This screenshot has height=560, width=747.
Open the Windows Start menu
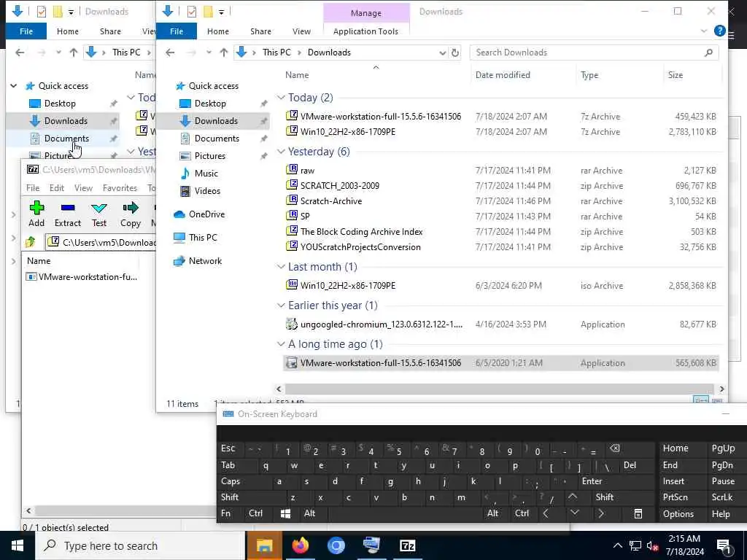click(18, 545)
